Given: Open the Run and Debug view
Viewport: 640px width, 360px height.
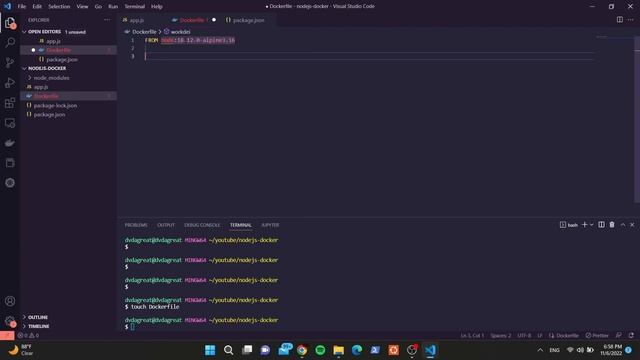Looking at the screenshot, I should (10, 82).
